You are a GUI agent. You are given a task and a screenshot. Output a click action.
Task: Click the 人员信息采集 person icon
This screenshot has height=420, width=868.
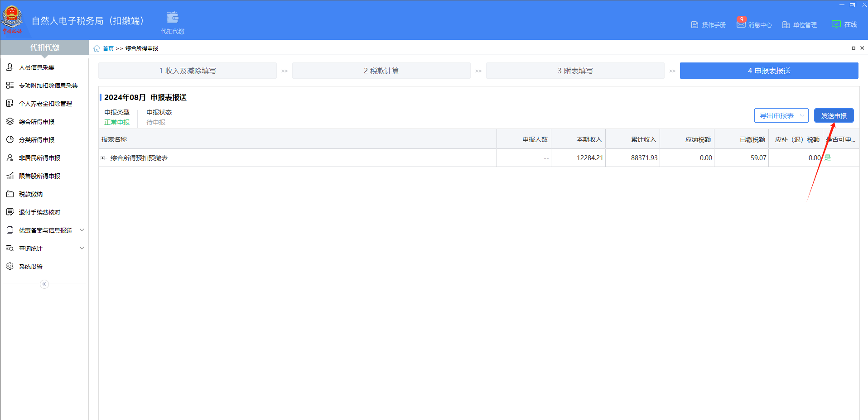pyautogui.click(x=10, y=67)
